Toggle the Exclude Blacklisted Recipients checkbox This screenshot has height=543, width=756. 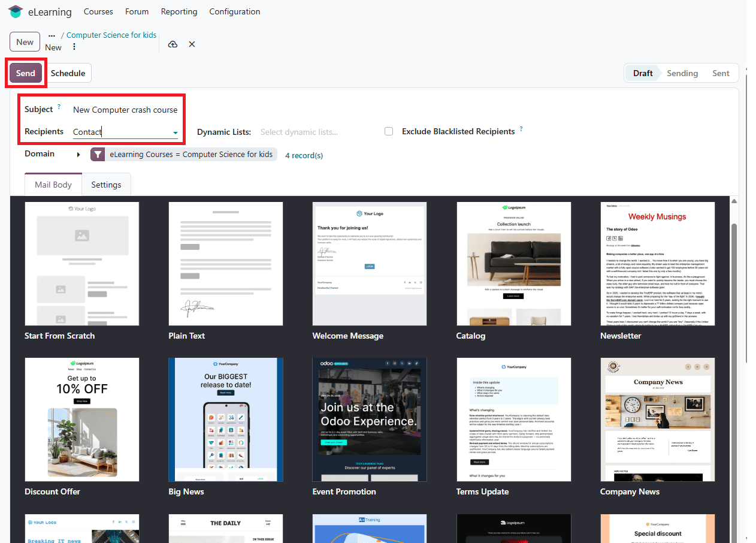pyautogui.click(x=389, y=131)
